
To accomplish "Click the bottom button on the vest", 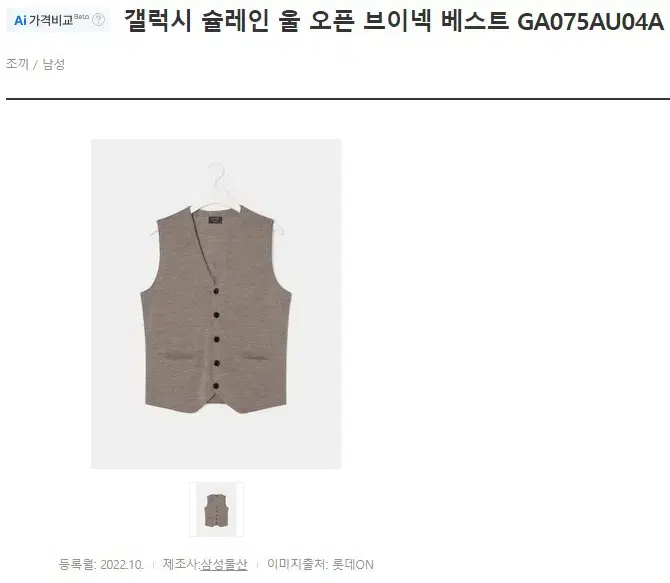I will pos(216,386).
